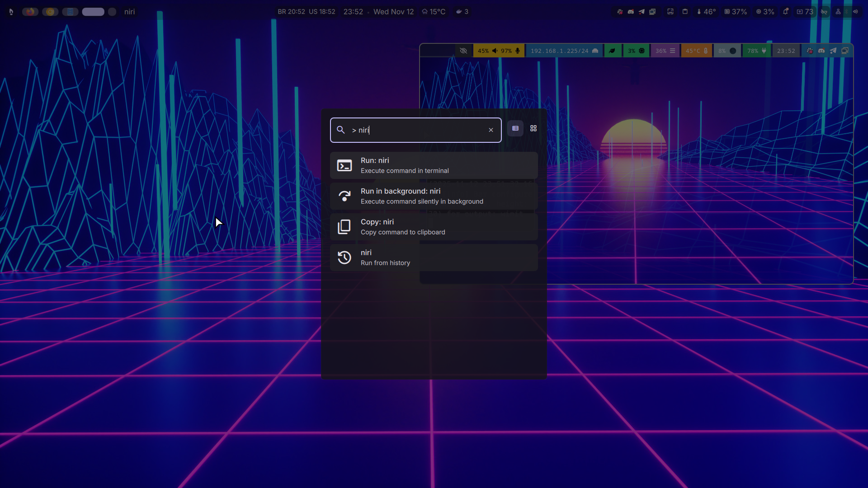Clear the launcher search text
The width and height of the screenshot is (868, 488).
point(491,130)
